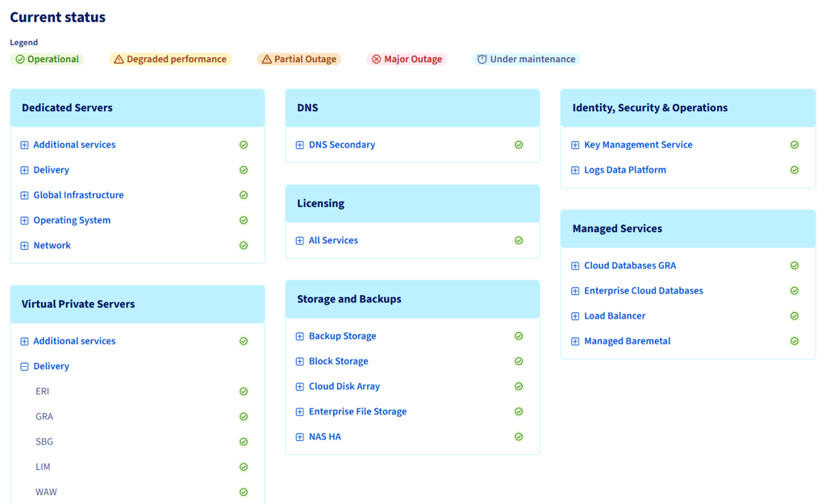Click the Managed Services section header
The height and width of the screenshot is (504, 826).
point(688,228)
